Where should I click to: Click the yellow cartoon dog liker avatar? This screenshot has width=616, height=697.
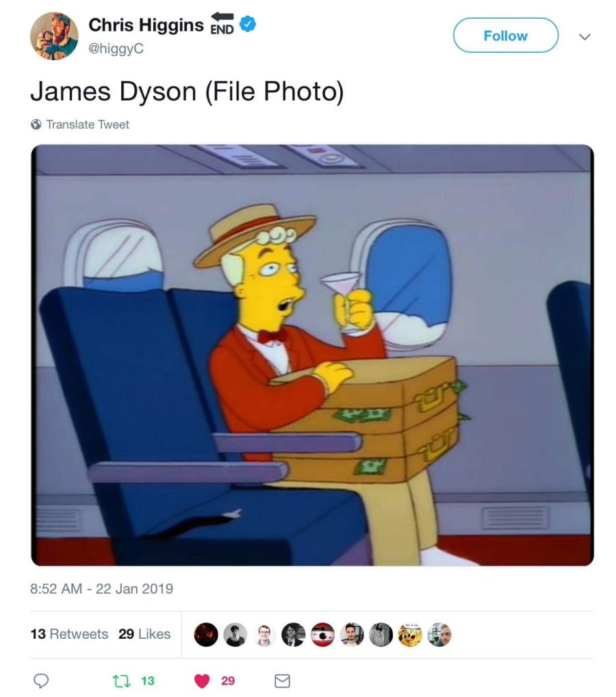[x=410, y=634]
